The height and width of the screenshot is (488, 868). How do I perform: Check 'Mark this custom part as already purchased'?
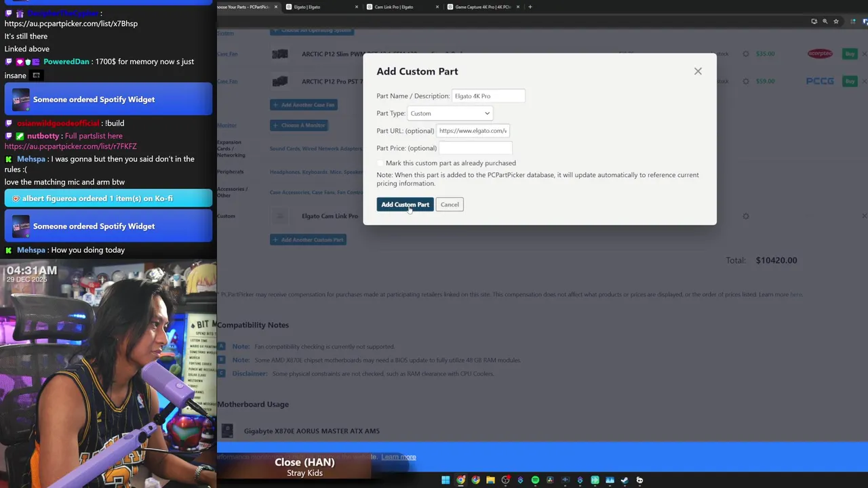(380, 163)
